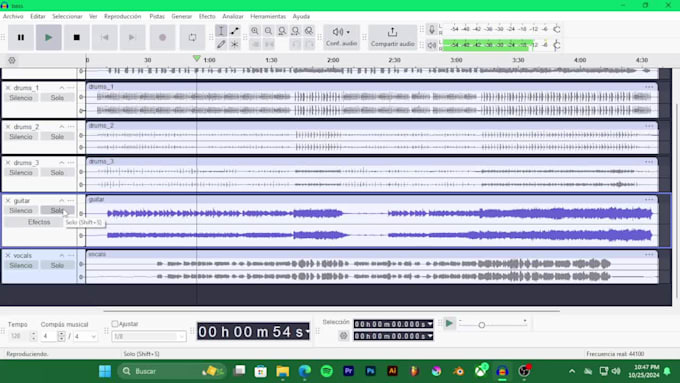The image size is (680, 383).
Task: Mute drums_1 with Silencio button
Action: pyautogui.click(x=21, y=98)
